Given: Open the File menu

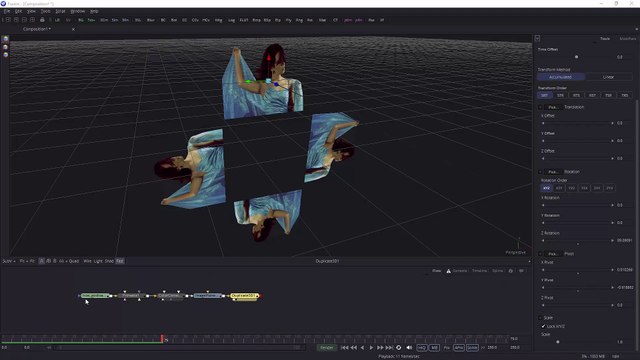Looking at the screenshot, I should (7, 11).
